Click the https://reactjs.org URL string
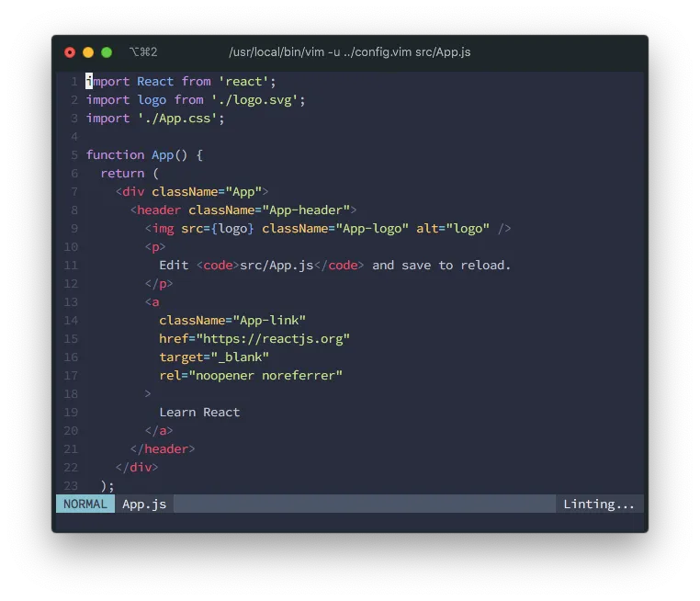 pos(273,339)
